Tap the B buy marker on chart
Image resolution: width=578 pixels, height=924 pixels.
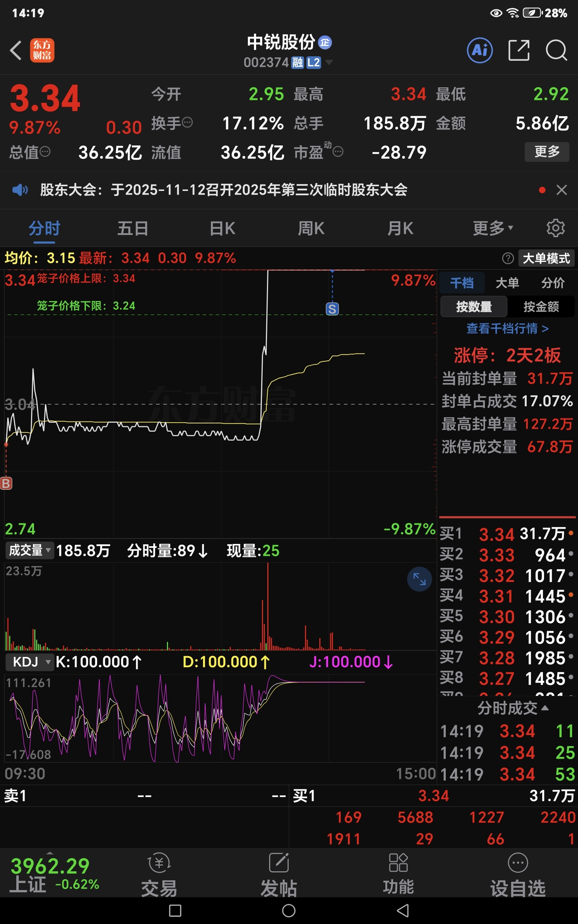pyautogui.click(x=6, y=483)
